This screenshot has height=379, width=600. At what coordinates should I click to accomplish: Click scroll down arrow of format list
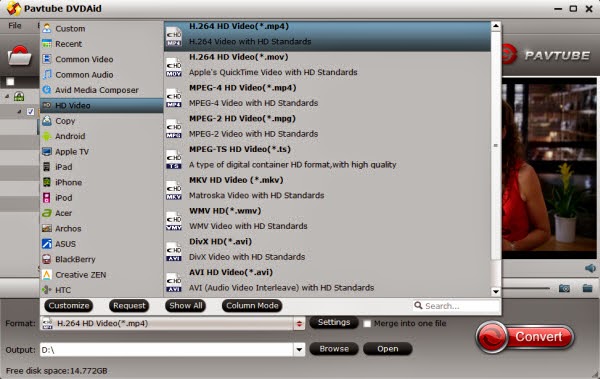tap(496, 292)
